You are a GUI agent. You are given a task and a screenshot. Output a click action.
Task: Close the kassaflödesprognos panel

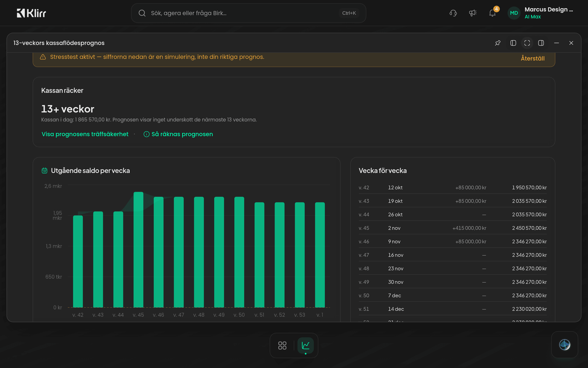tap(571, 43)
